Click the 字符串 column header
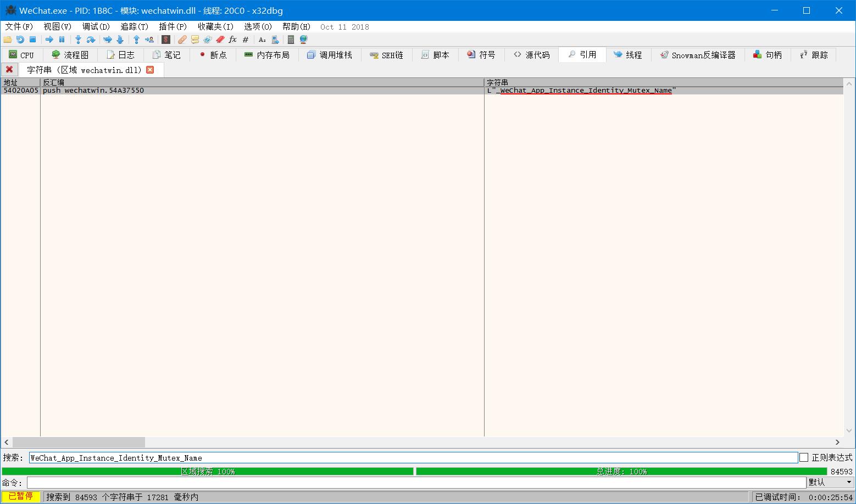The height and width of the screenshot is (504, 856). pyautogui.click(x=664, y=82)
